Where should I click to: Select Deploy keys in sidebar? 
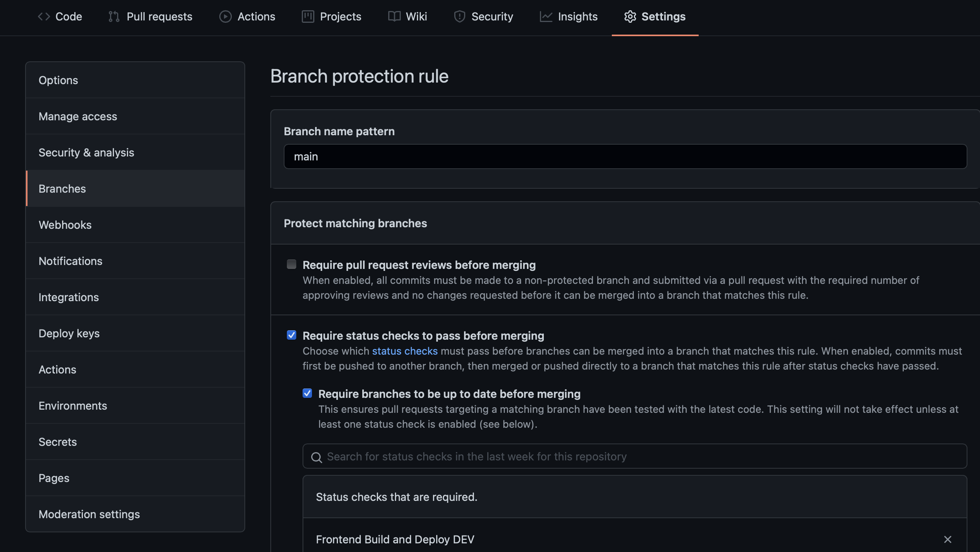[135, 333]
